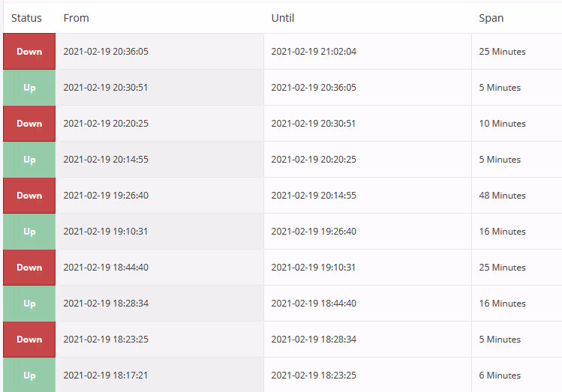Image resolution: width=562 pixels, height=392 pixels.
Task: Click the Span column header
Action: pyautogui.click(x=491, y=18)
